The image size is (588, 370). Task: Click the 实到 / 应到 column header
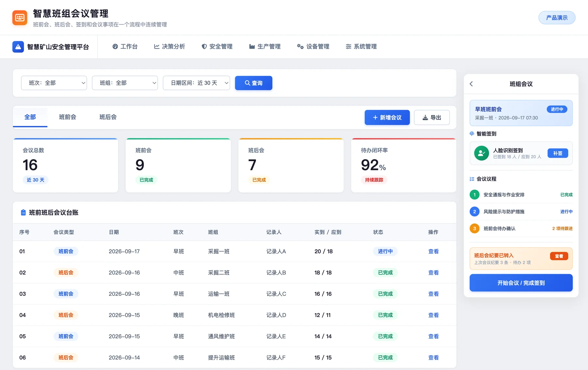point(328,232)
